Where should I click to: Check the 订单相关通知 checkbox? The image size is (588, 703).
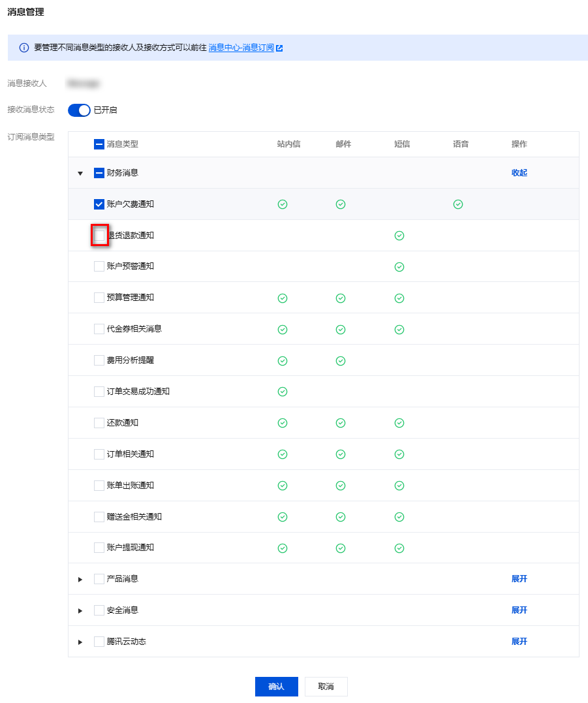99,454
